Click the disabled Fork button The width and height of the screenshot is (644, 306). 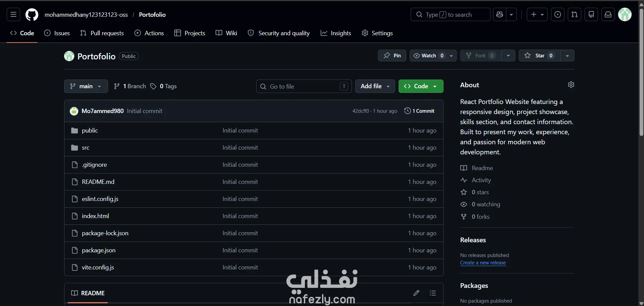tap(480, 56)
